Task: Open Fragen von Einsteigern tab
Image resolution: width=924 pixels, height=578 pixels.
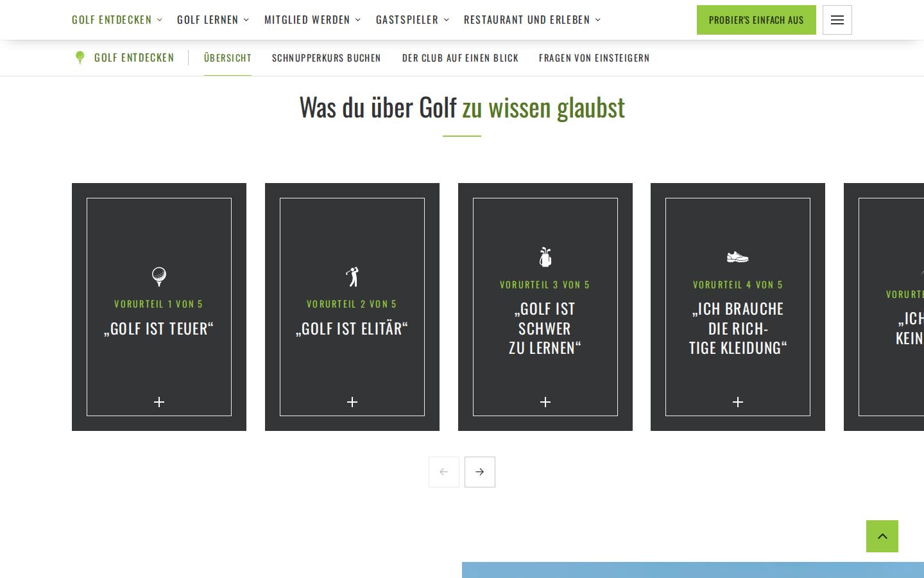Action: (x=594, y=58)
